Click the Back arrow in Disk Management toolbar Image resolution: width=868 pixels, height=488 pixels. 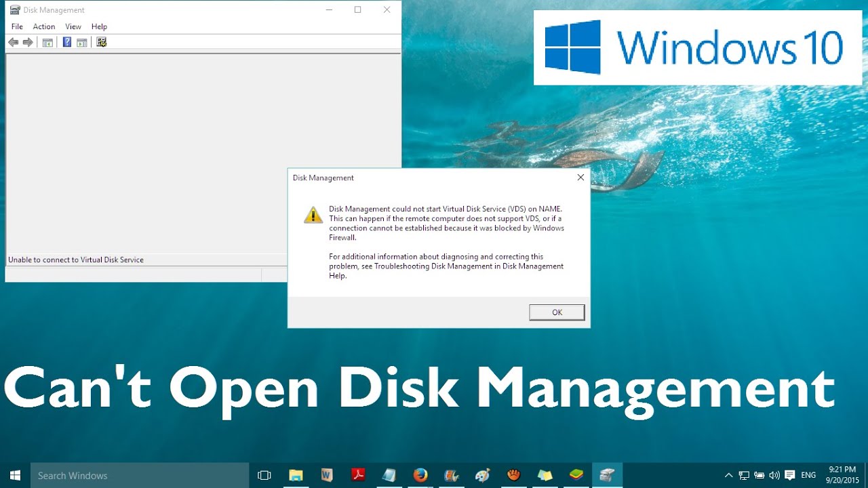tap(13, 42)
